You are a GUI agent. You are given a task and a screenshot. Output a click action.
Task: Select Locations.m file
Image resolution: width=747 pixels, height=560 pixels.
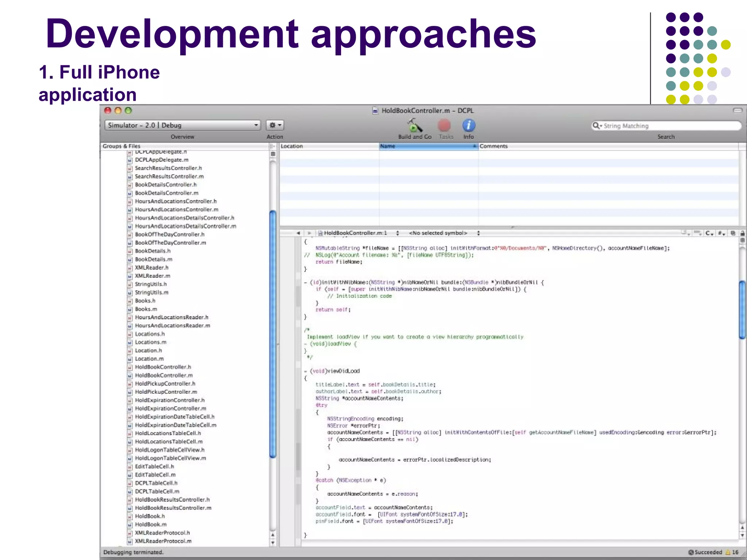(151, 342)
